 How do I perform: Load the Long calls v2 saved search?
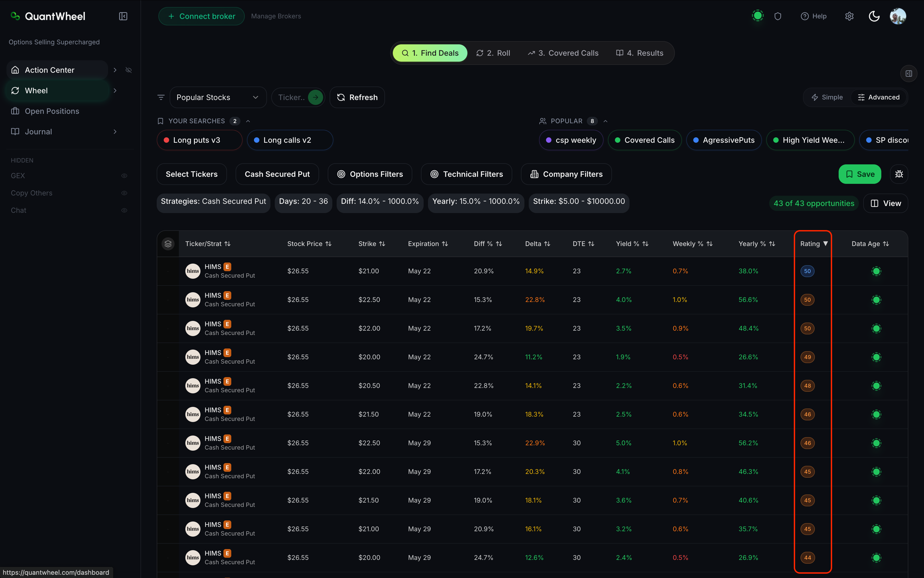coord(290,140)
